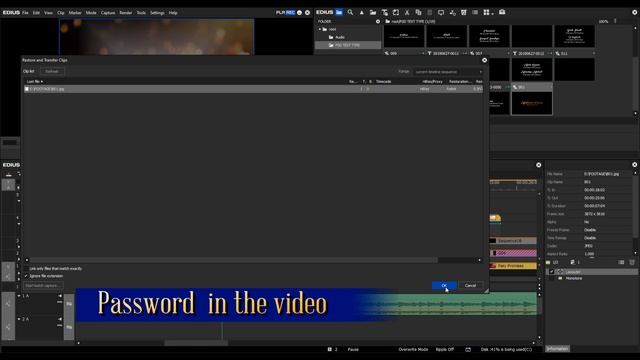This screenshot has height=360, width=640.
Task: Open the Tools menu
Action: 141,13
